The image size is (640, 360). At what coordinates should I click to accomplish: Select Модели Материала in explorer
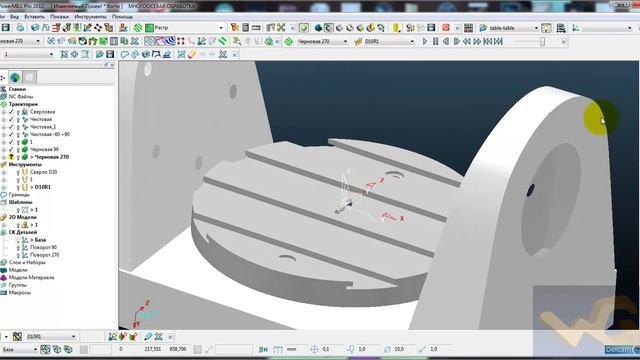coord(31,278)
